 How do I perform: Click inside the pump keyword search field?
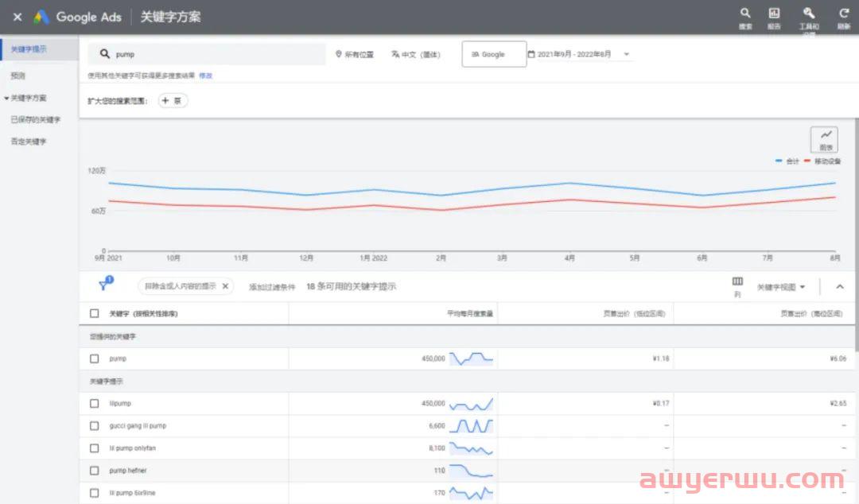pyautogui.click(x=207, y=54)
